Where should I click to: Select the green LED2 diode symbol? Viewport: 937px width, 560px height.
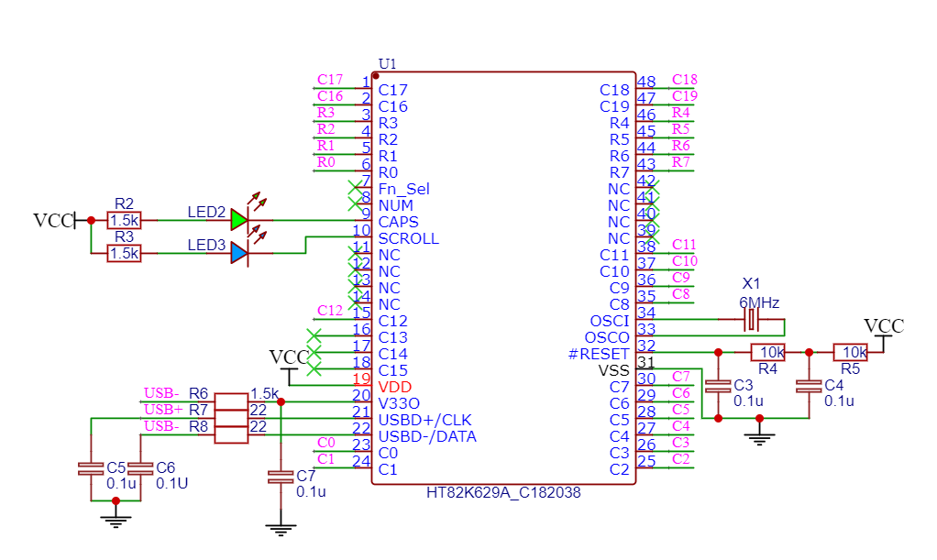click(x=239, y=220)
